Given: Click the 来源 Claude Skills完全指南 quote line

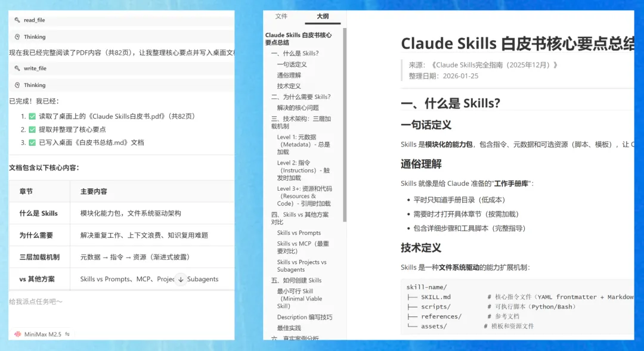Looking at the screenshot, I should click(x=483, y=65).
